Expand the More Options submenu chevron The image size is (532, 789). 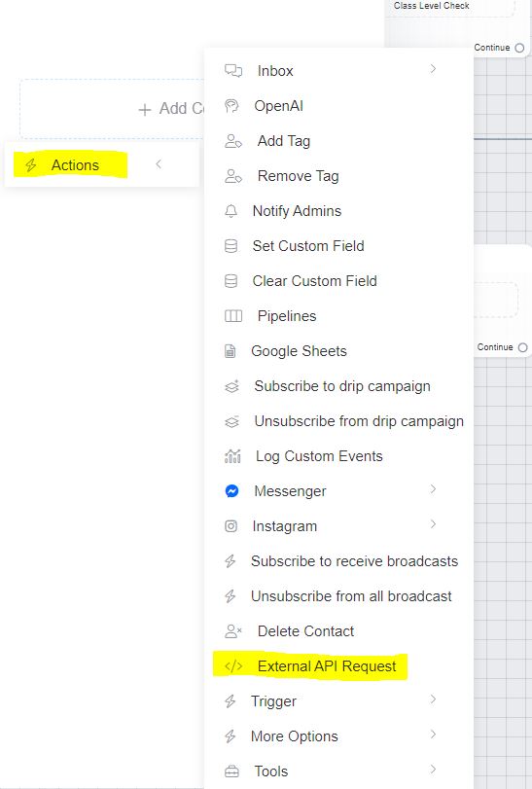pos(433,735)
